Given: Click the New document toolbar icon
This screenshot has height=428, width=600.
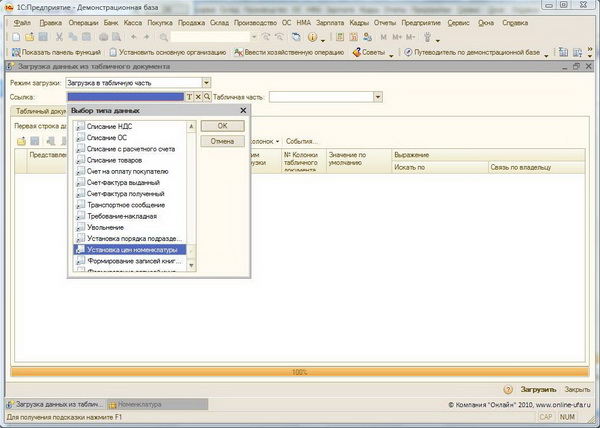Looking at the screenshot, I should coord(16,37).
